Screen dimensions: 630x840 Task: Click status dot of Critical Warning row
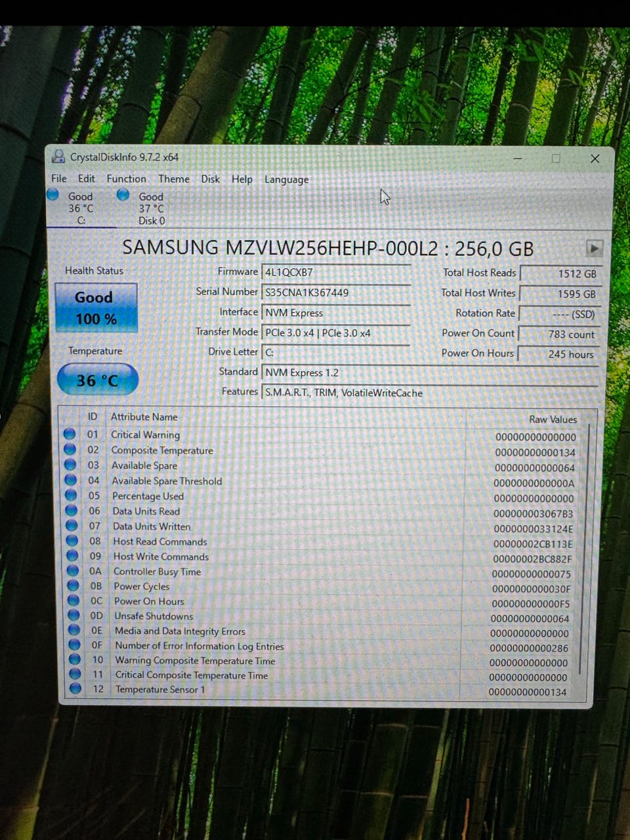(69, 434)
